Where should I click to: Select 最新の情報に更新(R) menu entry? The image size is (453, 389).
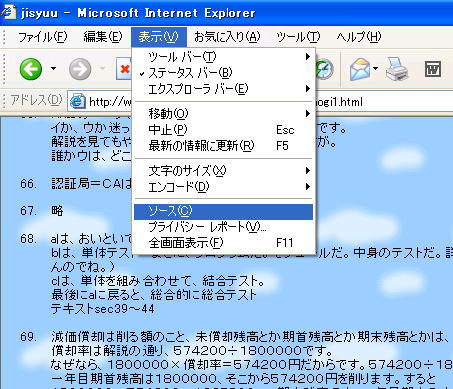point(223,146)
